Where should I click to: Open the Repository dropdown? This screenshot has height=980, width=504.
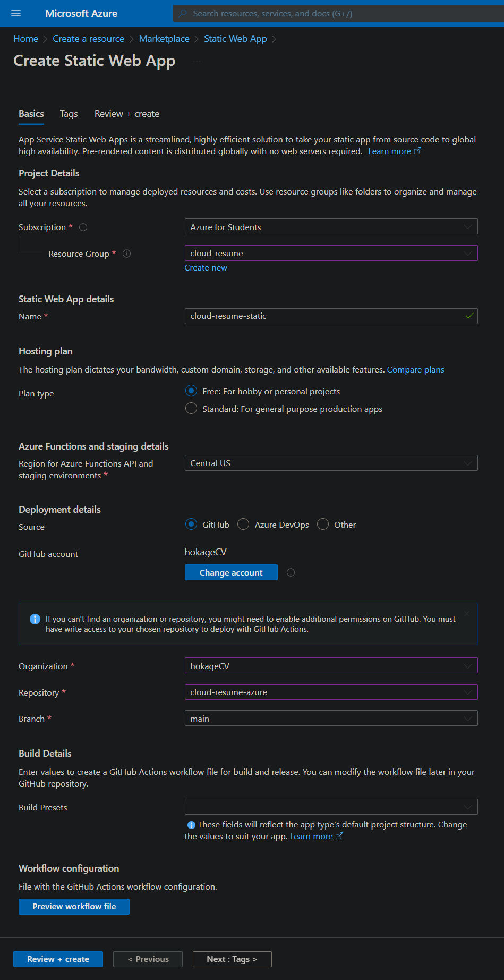(x=331, y=692)
